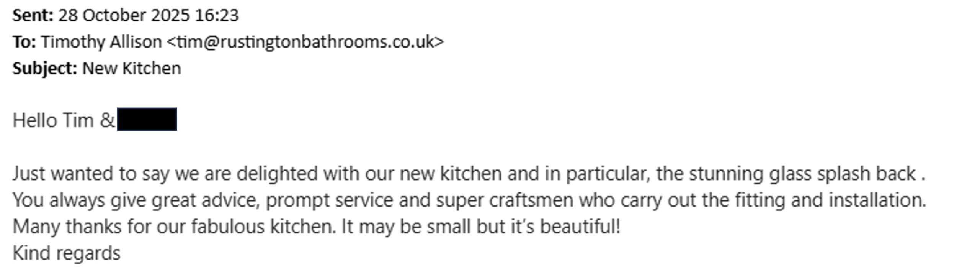Select the recipient name "Timothy Allison"
The height and width of the screenshot is (271, 980).
coord(101,42)
